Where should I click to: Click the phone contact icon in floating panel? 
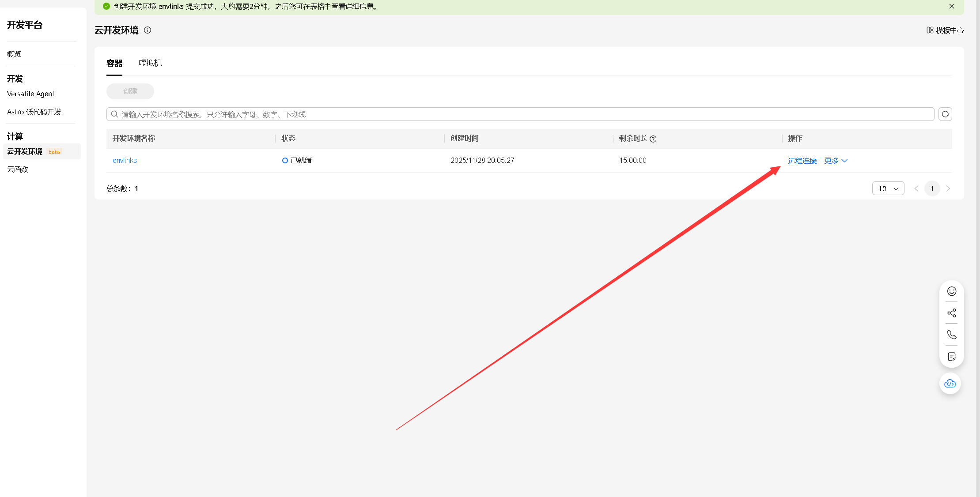pyautogui.click(x=952, y=335)
